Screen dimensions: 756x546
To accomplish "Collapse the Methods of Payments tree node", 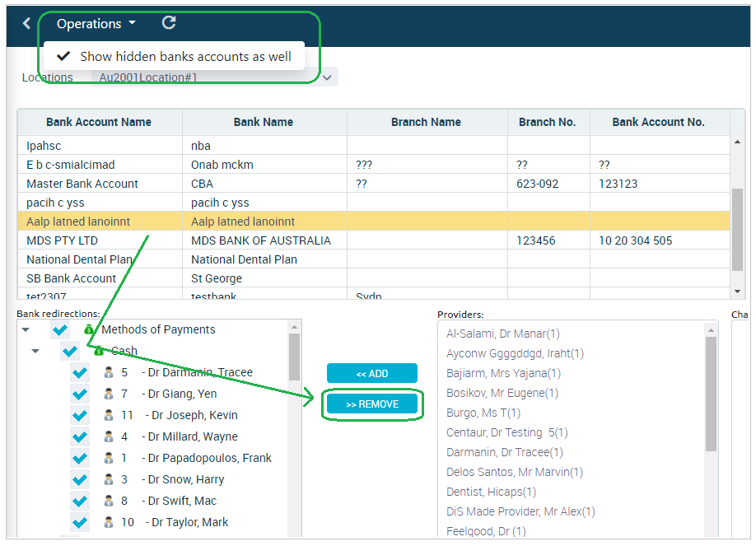I will [26, 330].
